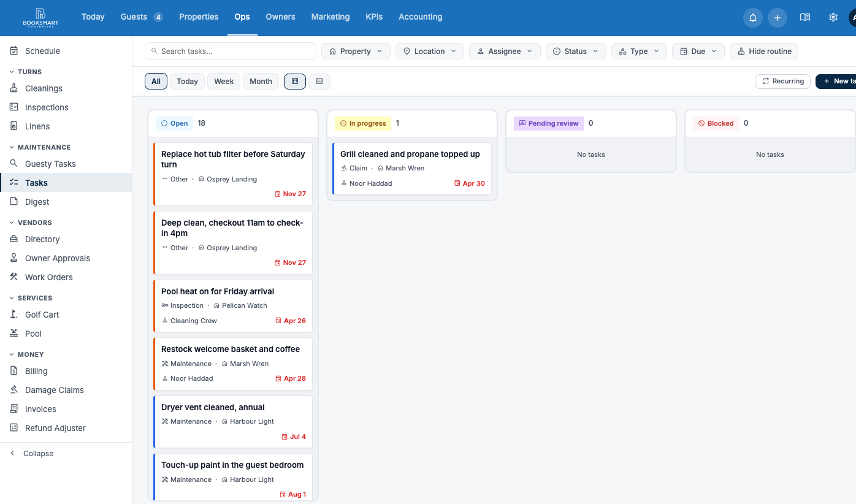The image size is (856, 504).
Task: Open the book guide icon in header
Action: pos(805,17)
